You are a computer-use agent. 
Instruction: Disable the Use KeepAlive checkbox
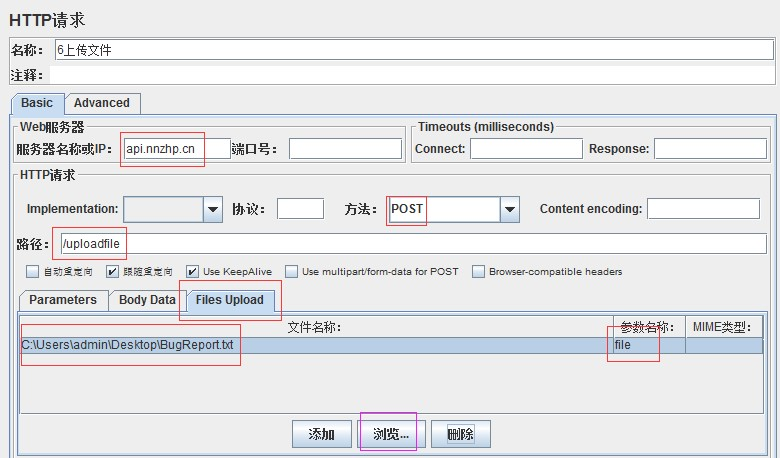193,272
